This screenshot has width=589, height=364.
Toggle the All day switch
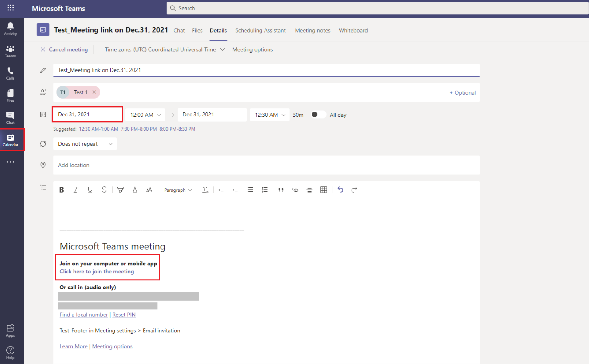click(x=317, y=115)
